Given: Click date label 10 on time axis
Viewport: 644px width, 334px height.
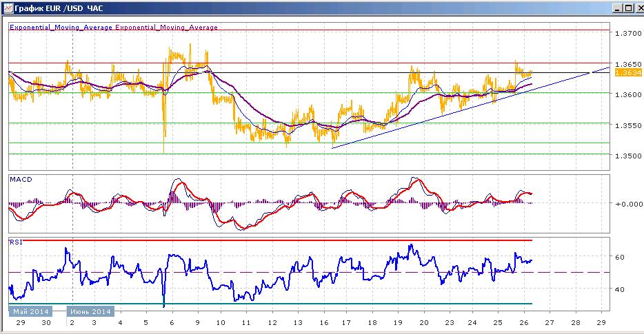Looking at the screenshot, I should (x=221, y=322).
